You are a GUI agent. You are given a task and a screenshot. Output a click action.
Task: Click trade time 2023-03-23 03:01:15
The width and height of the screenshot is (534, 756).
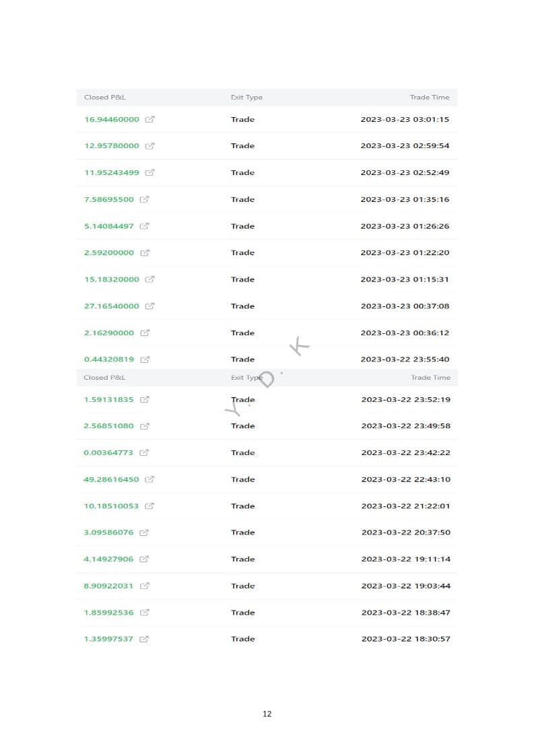pyautogui.click(x=404, y=120)
